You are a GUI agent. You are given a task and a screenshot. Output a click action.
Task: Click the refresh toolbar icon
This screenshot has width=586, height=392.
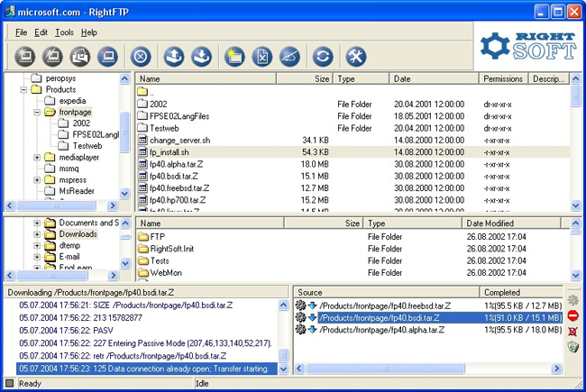(323, 57)
